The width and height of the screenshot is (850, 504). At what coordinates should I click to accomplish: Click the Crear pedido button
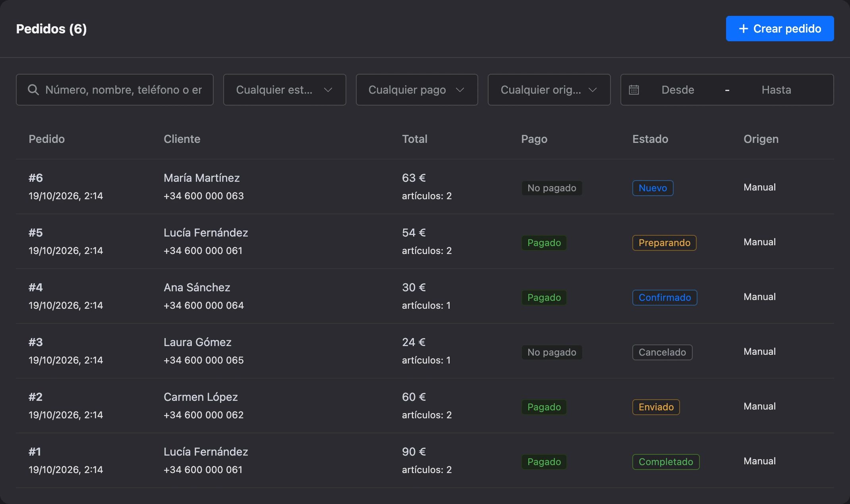click(780, 29)
